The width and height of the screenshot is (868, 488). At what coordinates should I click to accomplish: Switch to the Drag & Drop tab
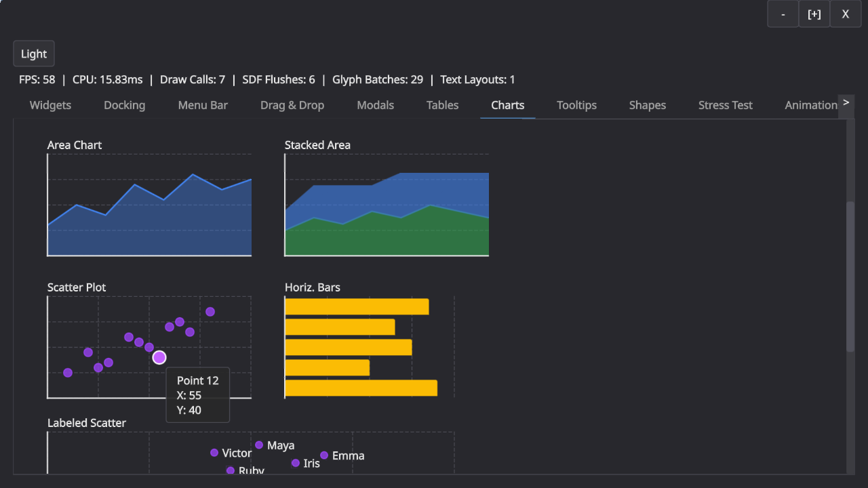click(292, 105)
